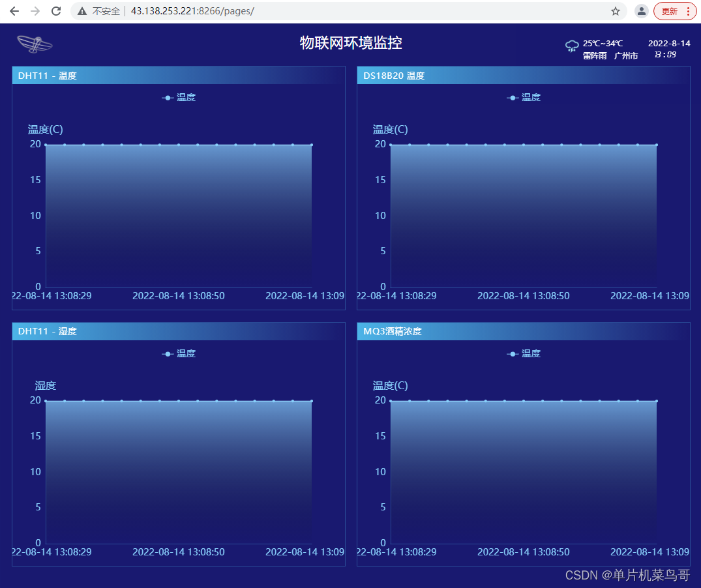
Task: Click the DS18B20 温度 panel header
Action: click(x=524, y=76)
